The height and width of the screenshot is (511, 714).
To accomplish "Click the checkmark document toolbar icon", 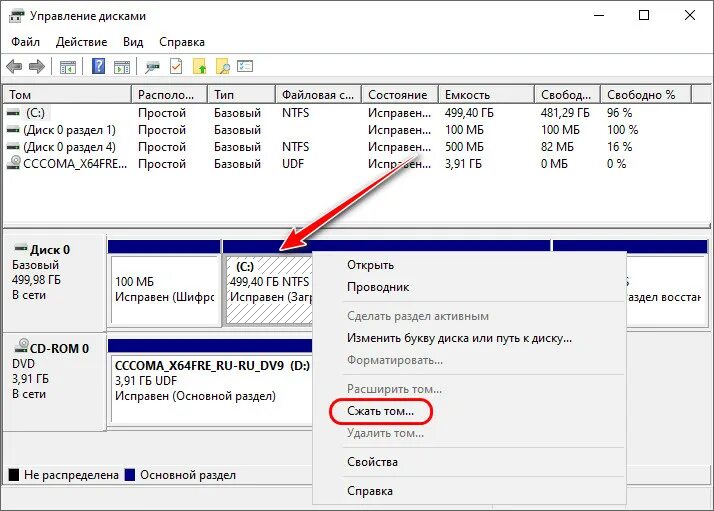I will click(x=176, y=66).
